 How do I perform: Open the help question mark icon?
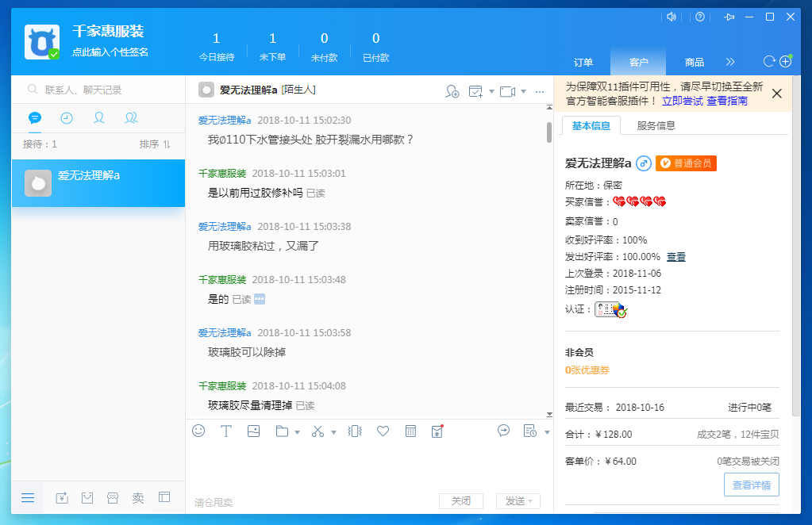[x=700, y=17]
